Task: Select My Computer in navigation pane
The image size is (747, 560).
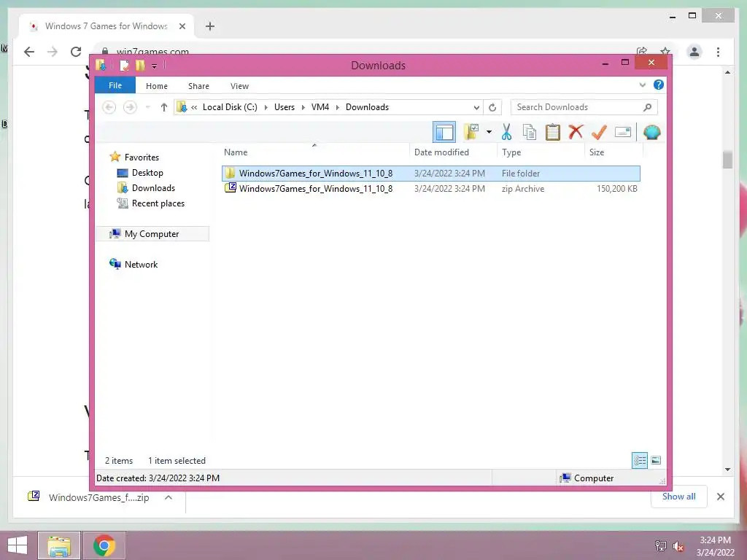Action: [x=152, y=234]
